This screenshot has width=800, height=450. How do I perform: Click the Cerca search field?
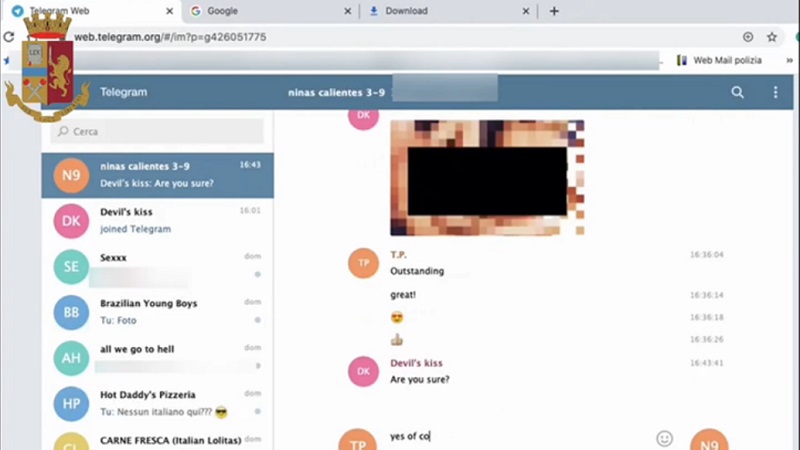[x=157, y=132]
